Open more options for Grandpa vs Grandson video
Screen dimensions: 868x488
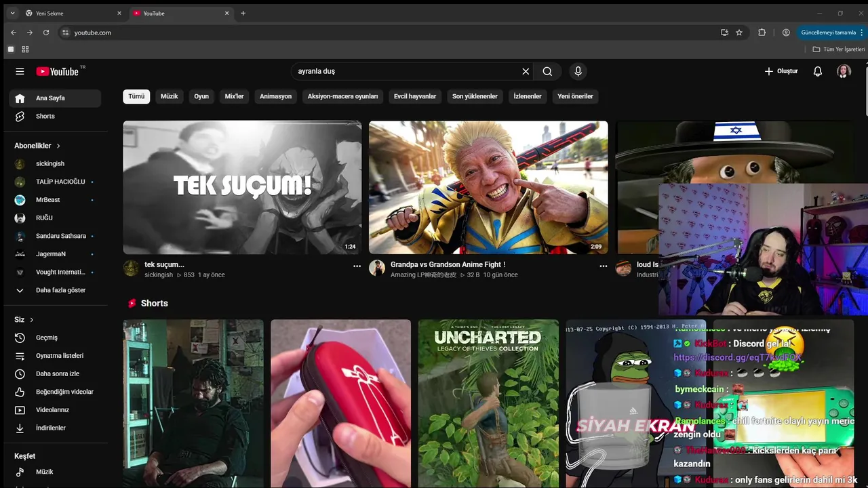603,266
